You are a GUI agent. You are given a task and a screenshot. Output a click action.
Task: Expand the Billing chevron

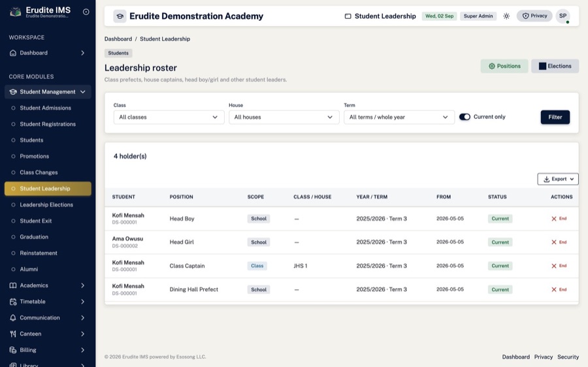pos(82,350)
